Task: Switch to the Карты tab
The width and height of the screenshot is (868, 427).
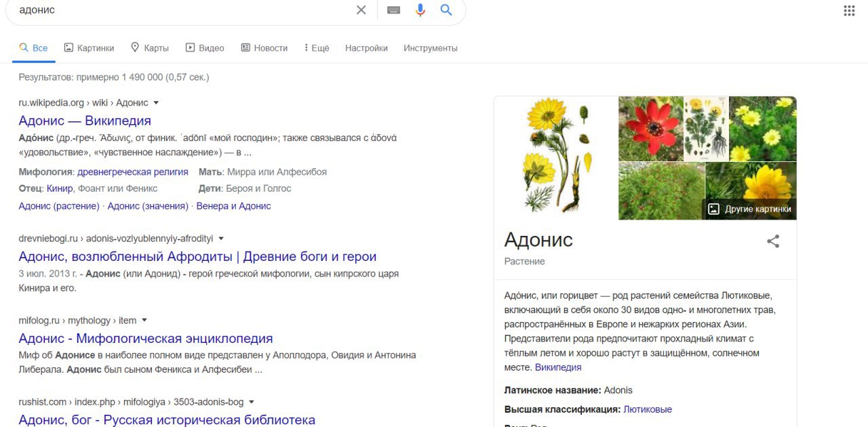Action: coord(149,48)
